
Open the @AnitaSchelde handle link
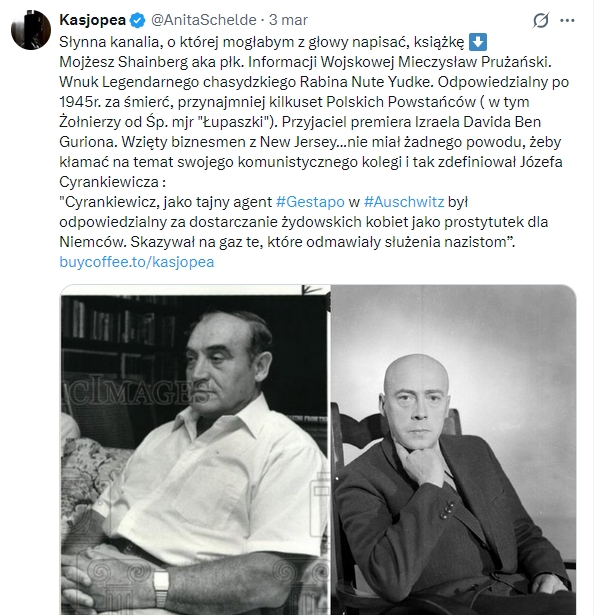tap(204, 20)
